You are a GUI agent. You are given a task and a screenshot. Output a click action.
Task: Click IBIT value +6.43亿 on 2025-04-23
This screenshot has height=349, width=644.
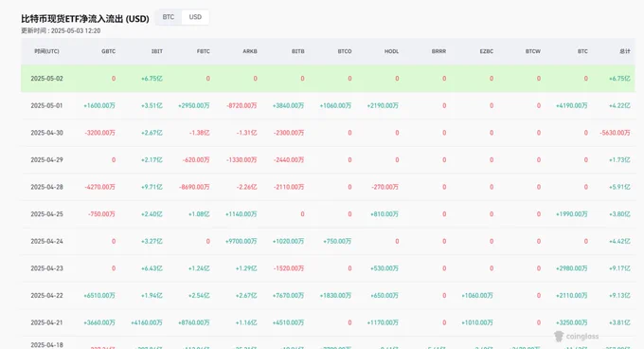(152, 268)
